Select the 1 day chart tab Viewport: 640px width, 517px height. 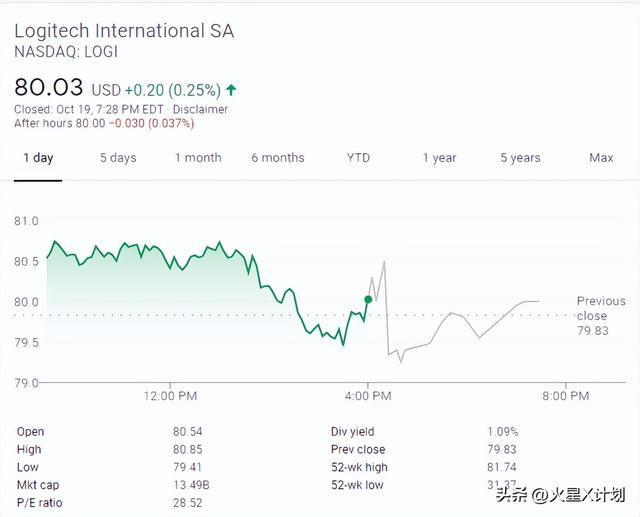pos(38,158)
